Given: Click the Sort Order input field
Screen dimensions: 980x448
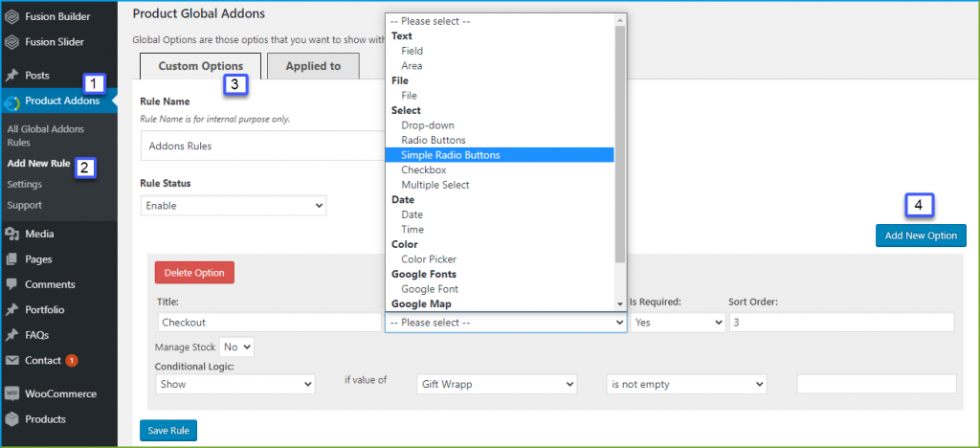Looking at the screenshot, I should click(x=841, y=323).
